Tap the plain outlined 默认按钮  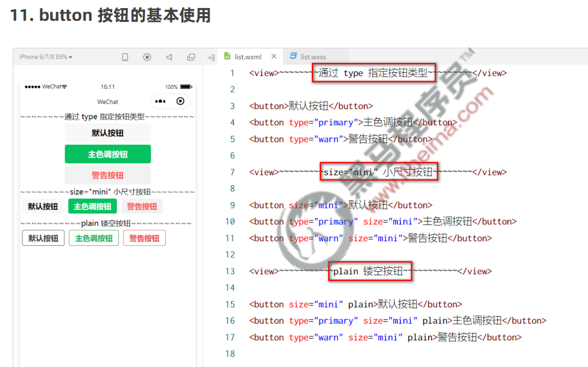[x=43, y=238]
